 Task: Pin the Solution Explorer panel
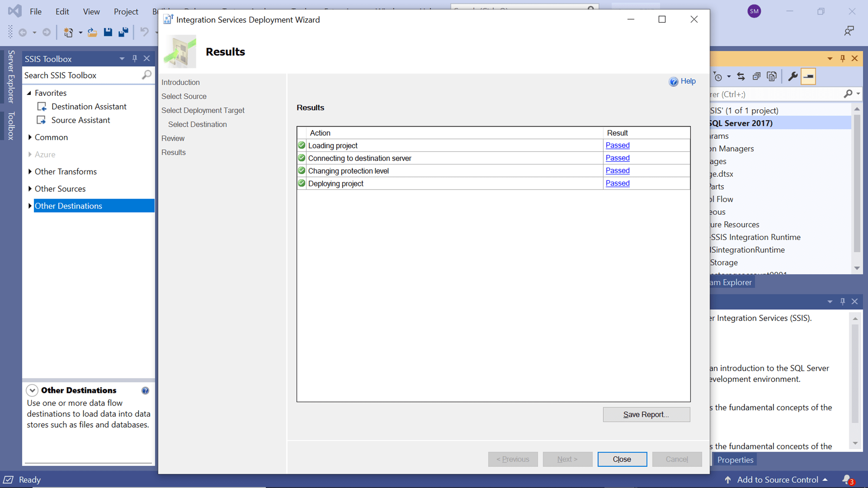[x=842, y=58]
